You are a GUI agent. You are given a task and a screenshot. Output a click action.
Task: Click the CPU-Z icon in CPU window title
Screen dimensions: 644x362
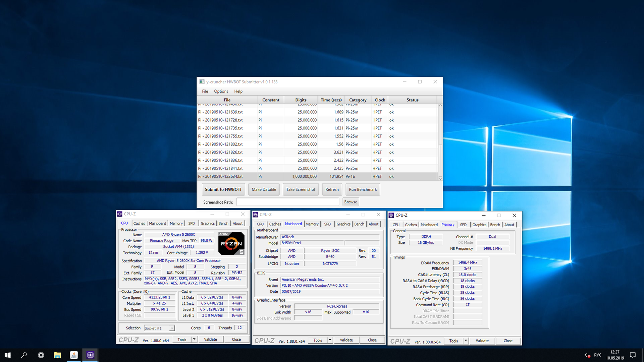120,214
